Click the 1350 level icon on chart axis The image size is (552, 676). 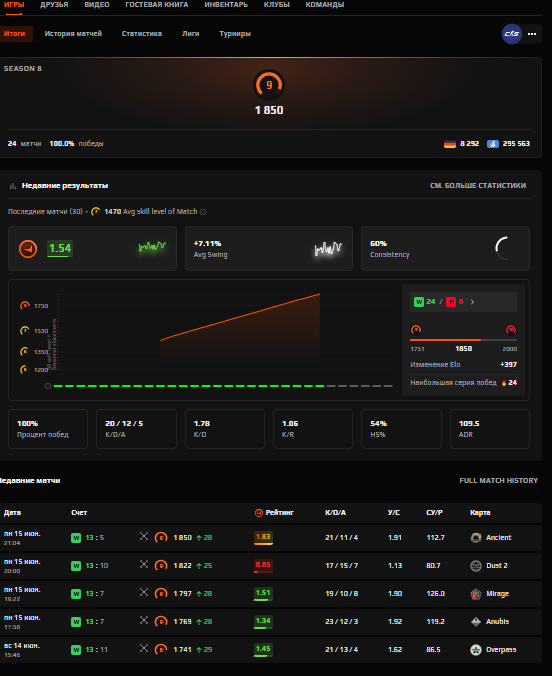click(x=25, y=351)
